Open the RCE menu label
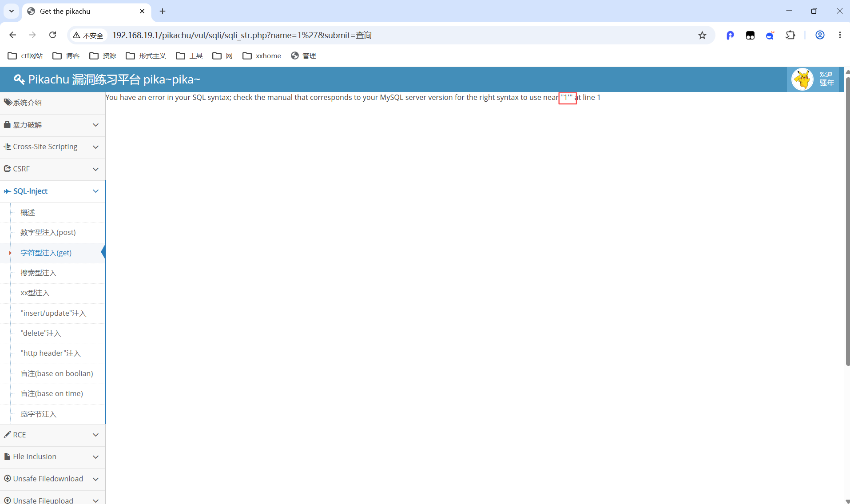Image resolution: width=850 pixels, height=504 pixels. pyautogui.click(x=19, y=435)
